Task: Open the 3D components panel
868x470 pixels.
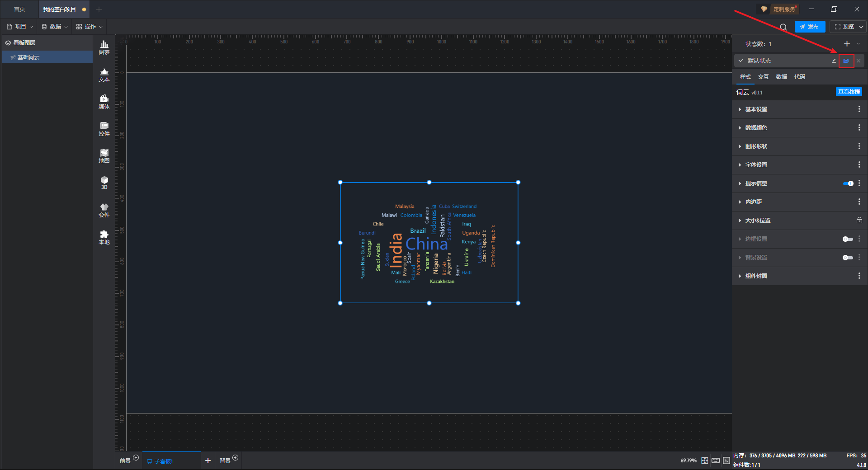Action: tap(104, 183)
